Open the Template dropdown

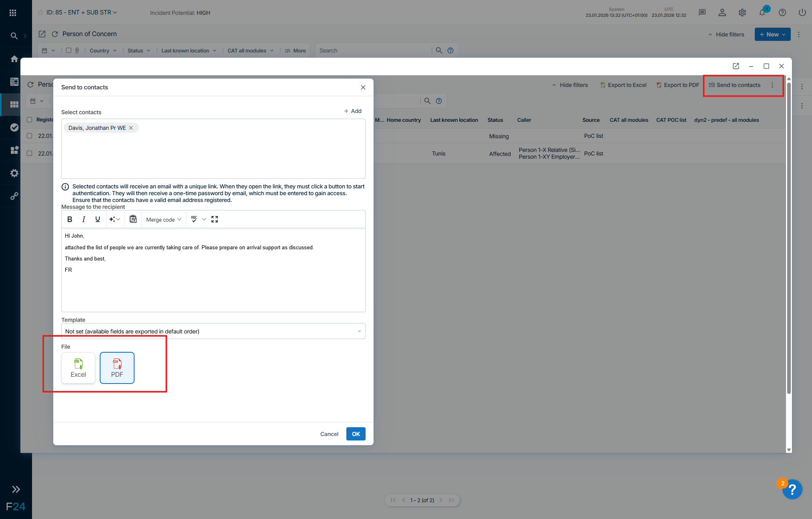213,331
